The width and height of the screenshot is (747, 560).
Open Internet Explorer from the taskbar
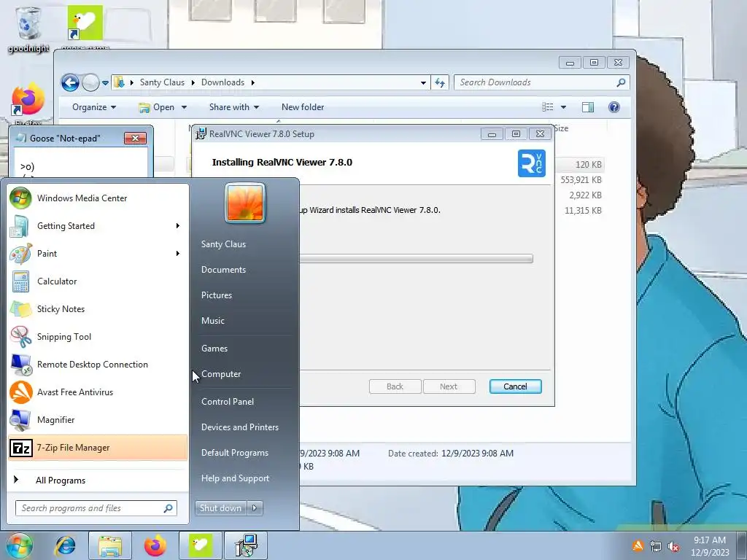coord(65,545)
